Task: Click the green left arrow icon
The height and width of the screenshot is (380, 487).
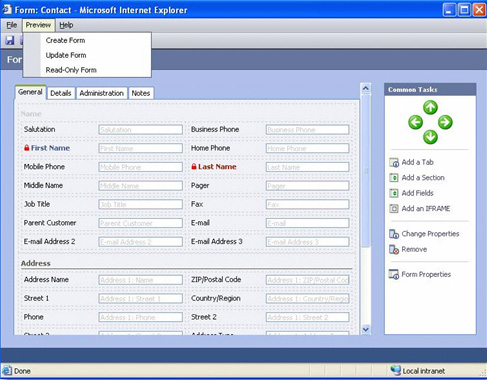Action: coord(415,122)
